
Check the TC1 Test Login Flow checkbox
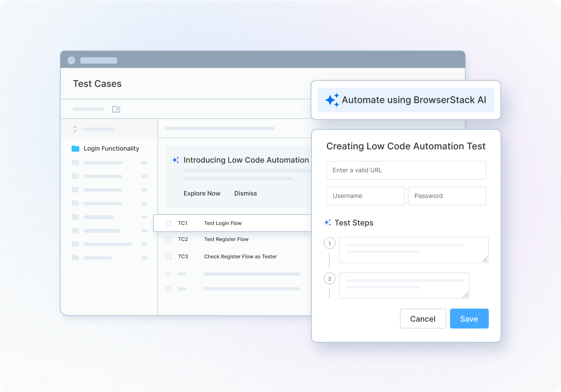coord(168,223)
